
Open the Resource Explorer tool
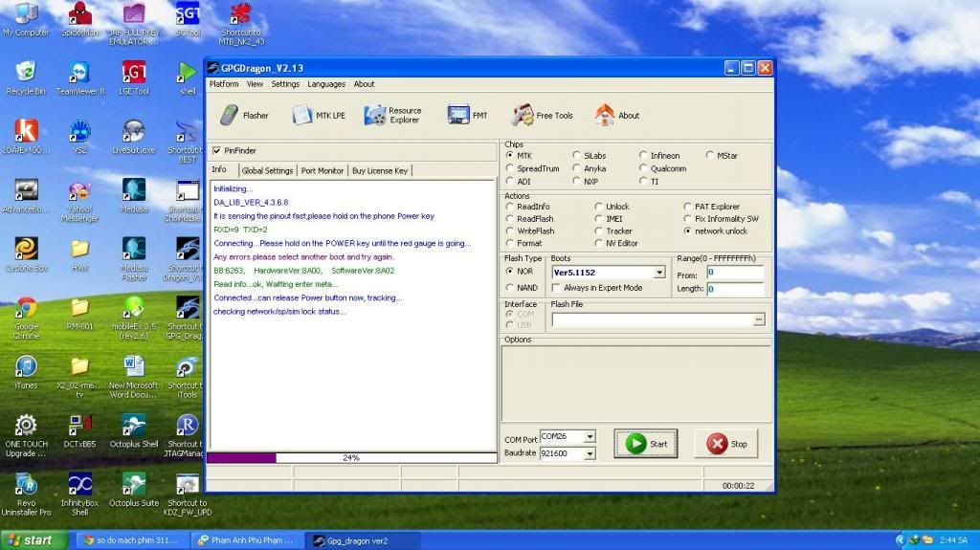click(393, 116)
